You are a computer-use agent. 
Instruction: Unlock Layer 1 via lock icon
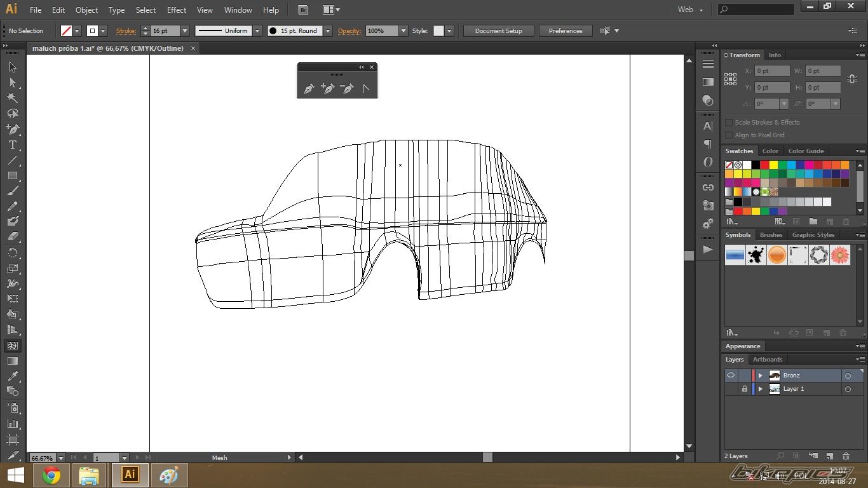(744, 389)
